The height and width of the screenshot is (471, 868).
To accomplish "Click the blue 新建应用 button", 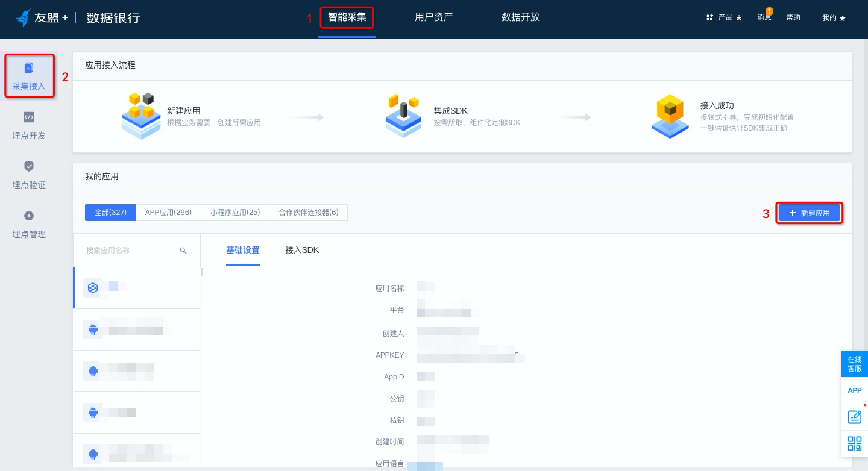I will coord(810,213).
